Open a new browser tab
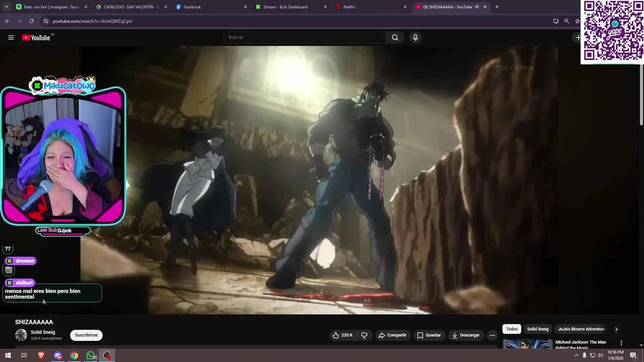 497,7
